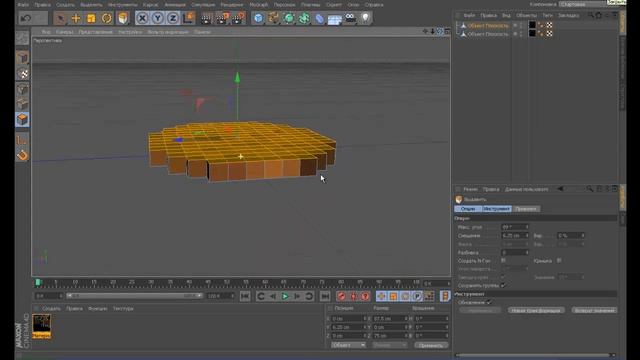Open the Файл menu in menu bar
The image size is (640, 360).
tap(23, 5)
